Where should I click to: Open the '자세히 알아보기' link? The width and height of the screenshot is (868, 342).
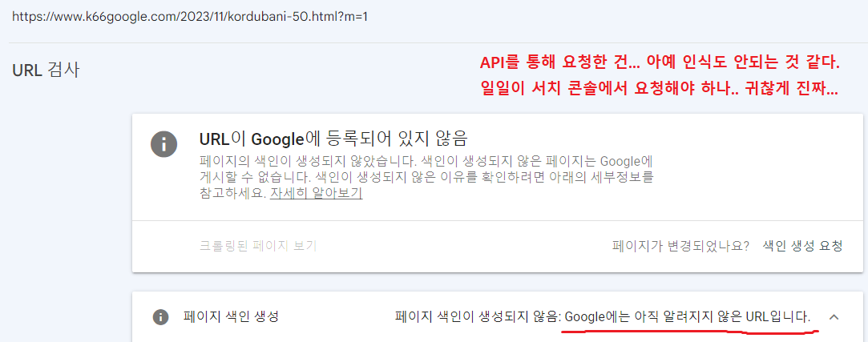click(316, 194)
